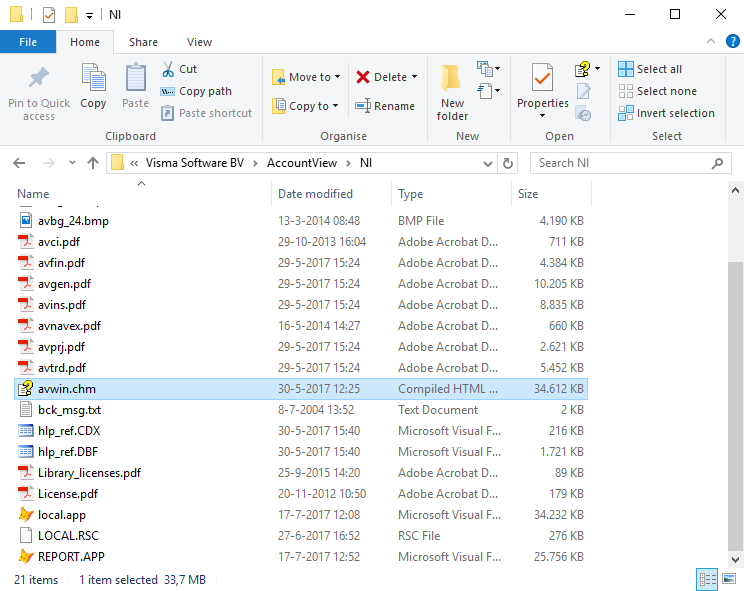The image size is (744, 591).
Task: Click quick access toolbar New folder icon
Action: click(x=71, y=15)
